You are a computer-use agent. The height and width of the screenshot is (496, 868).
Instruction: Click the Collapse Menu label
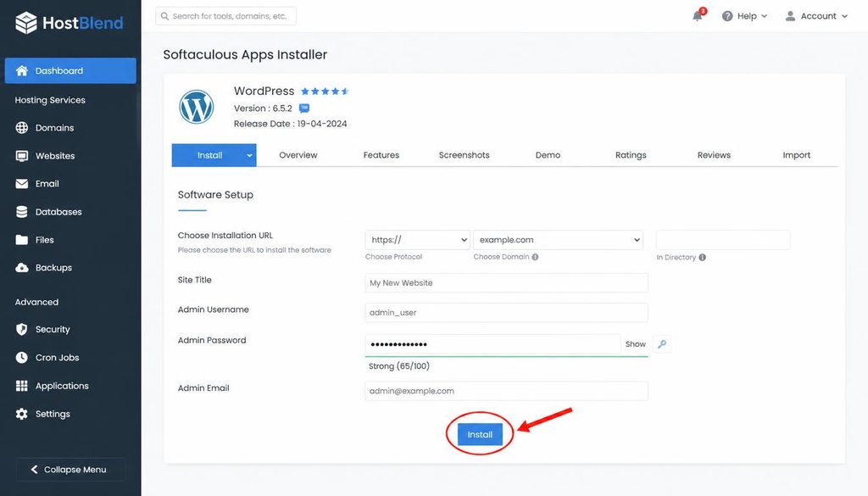[75, 470]
